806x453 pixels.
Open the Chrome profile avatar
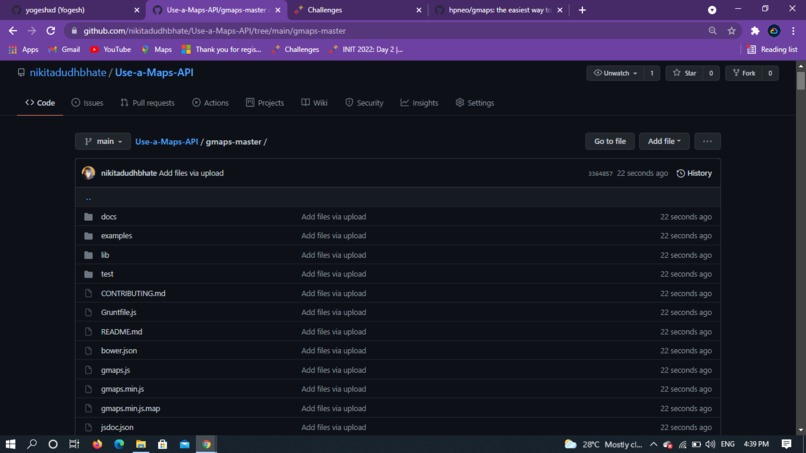click(x=774, y=31)
